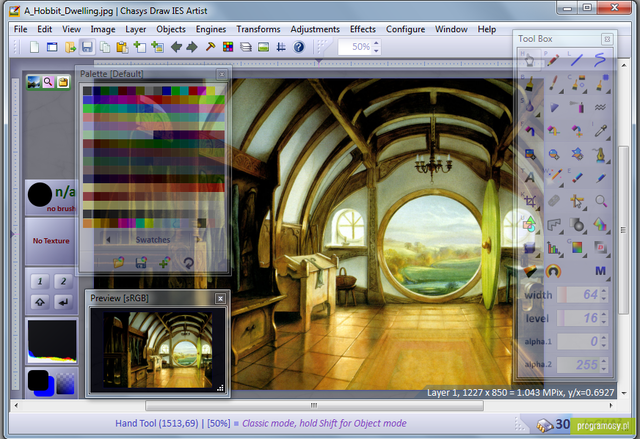Copy selection with the copy toolbar icon
Image resolution: width=640 pixels, height=439 pixels.
(105, 47)
